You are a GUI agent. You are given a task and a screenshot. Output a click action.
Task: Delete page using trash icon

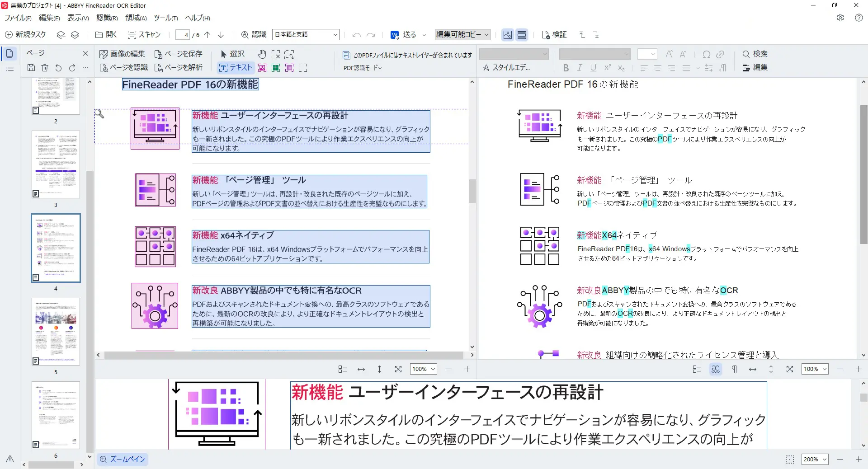45,68
